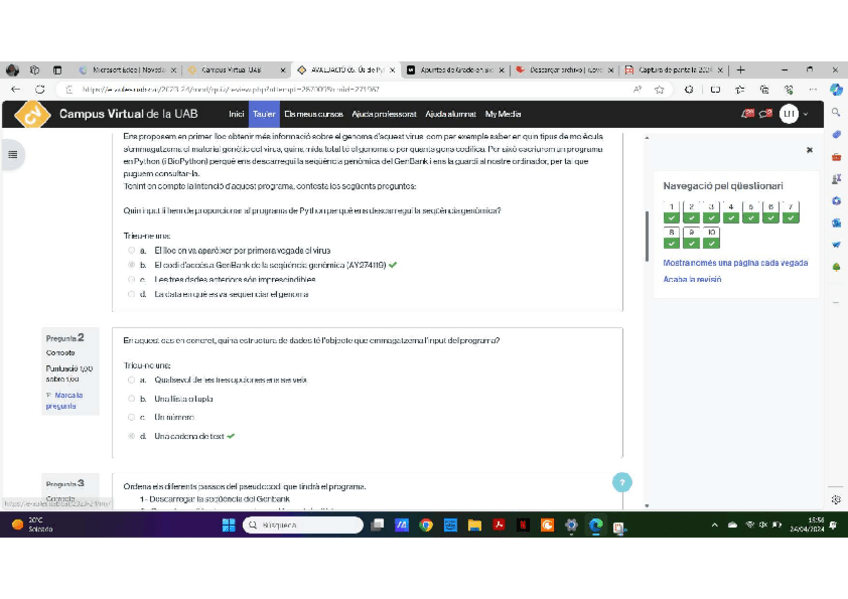The height and width of the screenshot is (599, 848).
Task: Select option b: El codi d'accés a GenBank
Action: coord(131,265)
